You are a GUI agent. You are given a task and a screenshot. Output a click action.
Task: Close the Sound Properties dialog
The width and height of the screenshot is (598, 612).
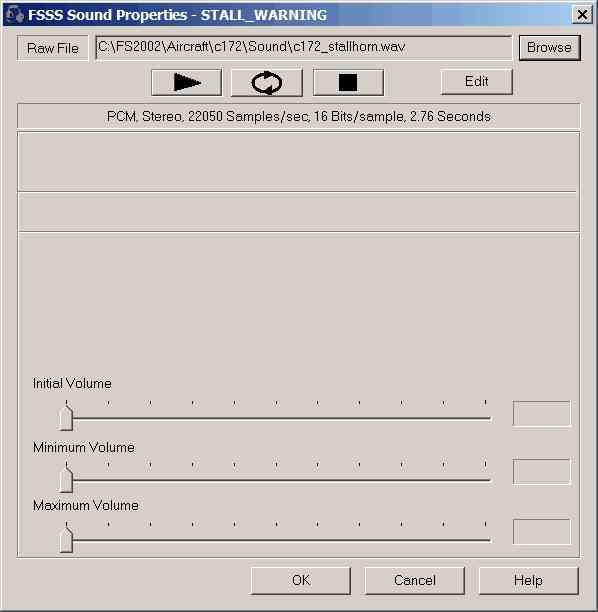[x=582, y=15]
